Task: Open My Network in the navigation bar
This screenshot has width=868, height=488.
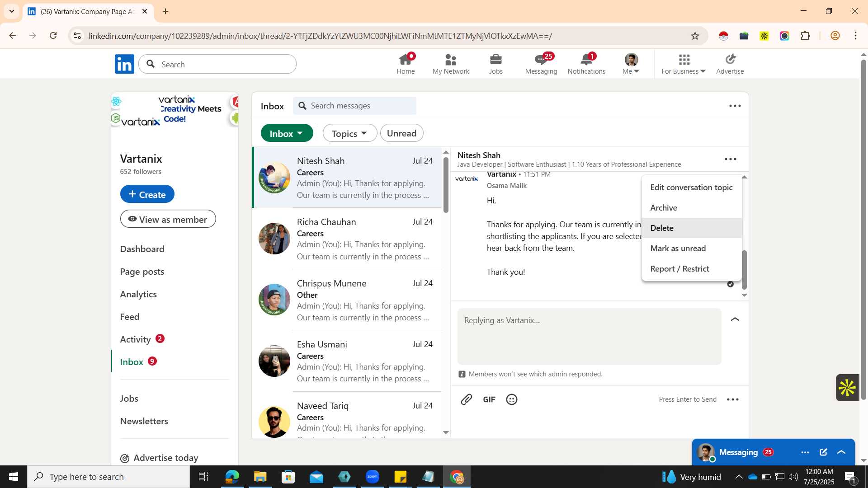Action: click(451, 64)
